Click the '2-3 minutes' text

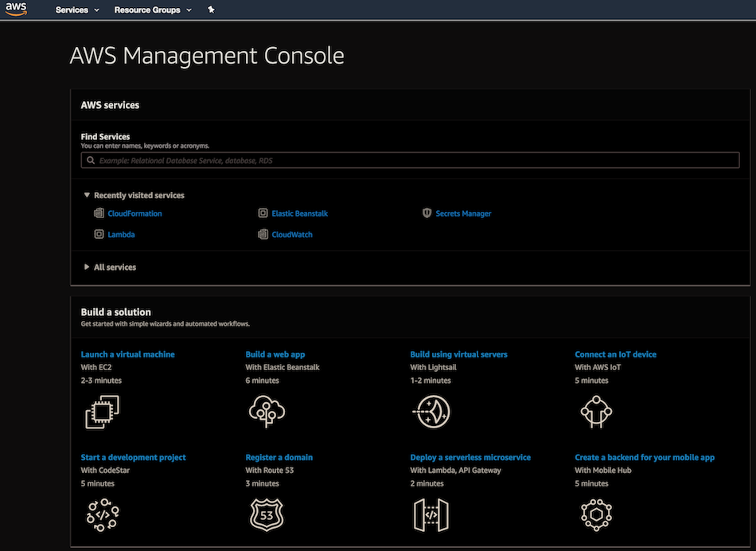tap(101, 380)
